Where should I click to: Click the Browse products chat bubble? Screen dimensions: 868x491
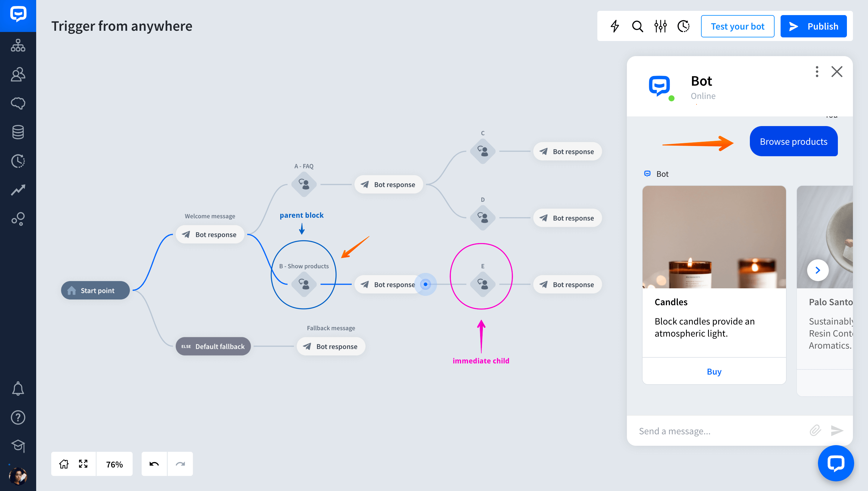(x=794, y=141)
